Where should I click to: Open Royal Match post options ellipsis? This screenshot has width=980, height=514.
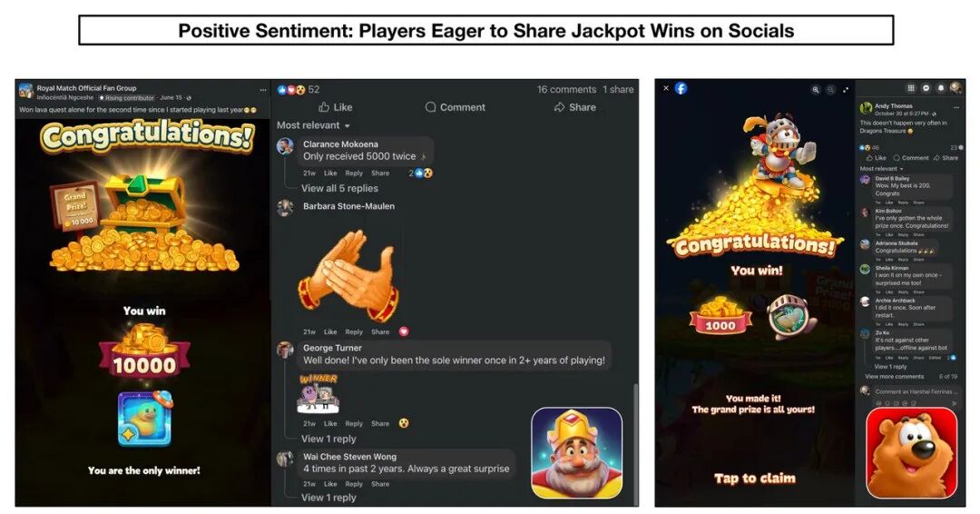[x=263, y=89]
